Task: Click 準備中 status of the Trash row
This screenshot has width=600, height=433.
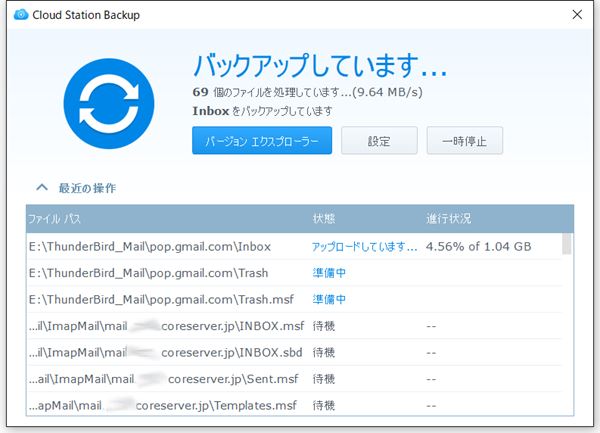Action: (x=329, y=273)
